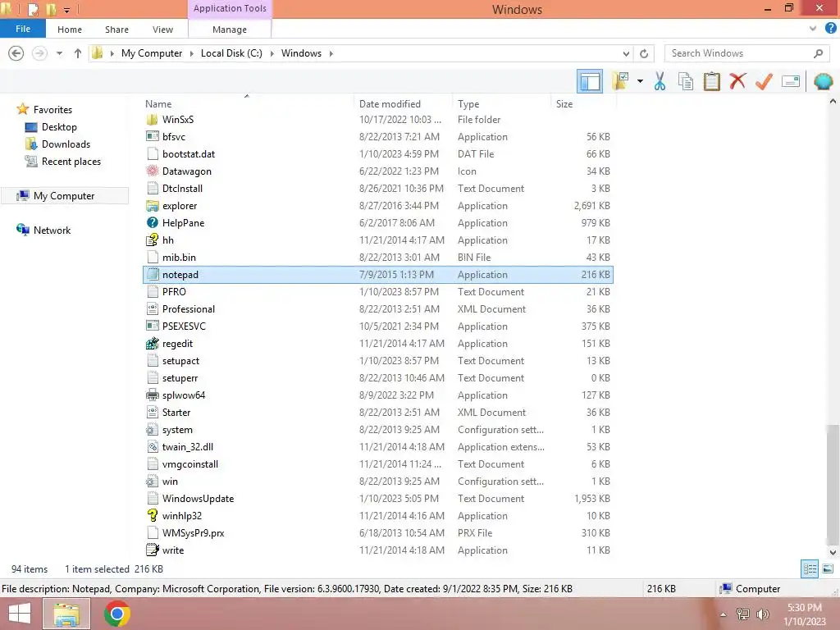This screenshot has height=630, width=840.
Task: Show hidden tray icons arrow
Action: (x=724, y=614)
